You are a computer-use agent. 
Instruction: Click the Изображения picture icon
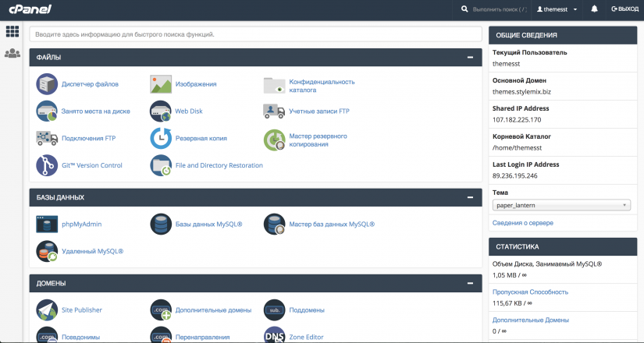pyautogui.click(x=161, y=84)
